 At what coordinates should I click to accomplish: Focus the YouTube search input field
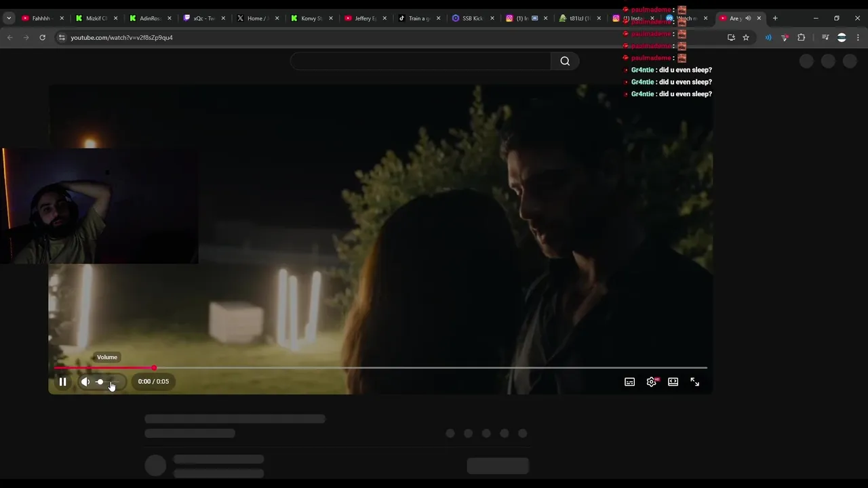pyautogui.click(x=421, y=61)
